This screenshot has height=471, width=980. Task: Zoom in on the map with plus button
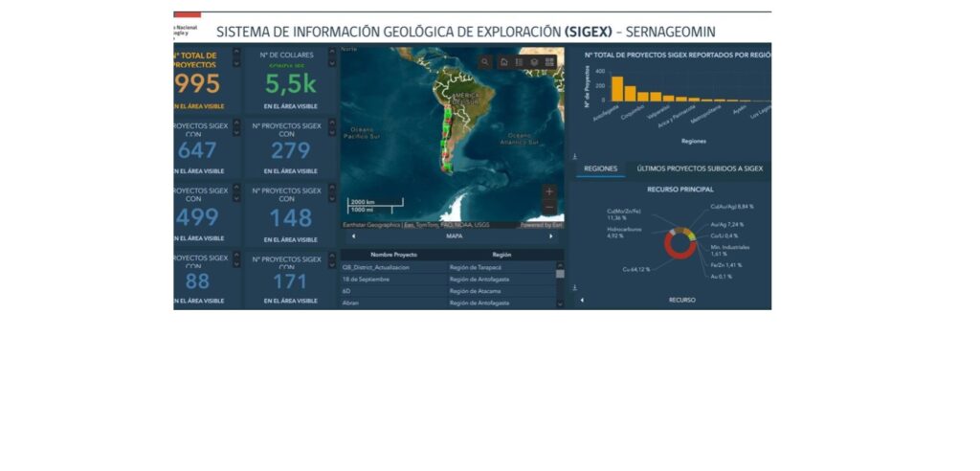click(549, 191)
